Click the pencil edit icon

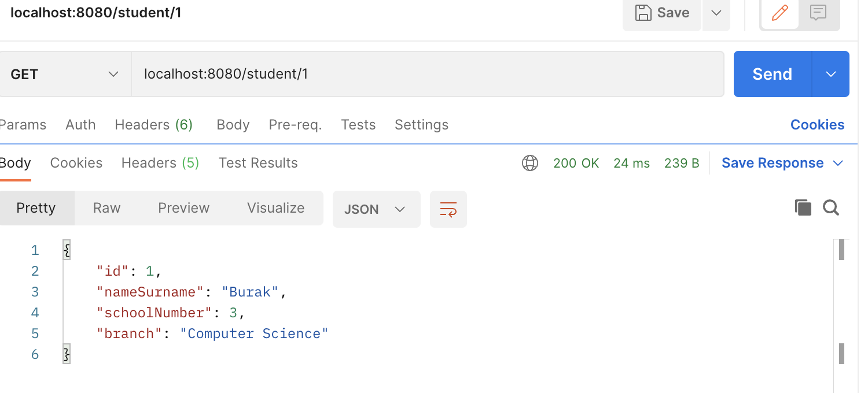[x=779, y=13]
